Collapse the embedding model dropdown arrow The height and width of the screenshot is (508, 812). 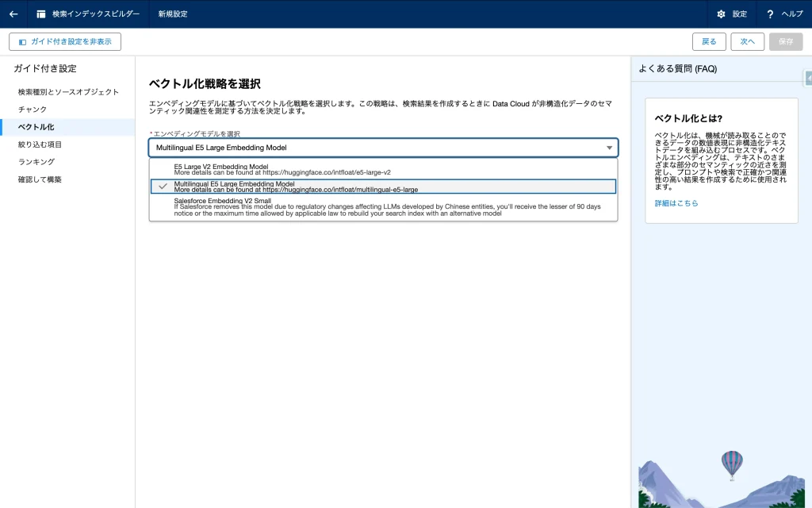point(609,148)
